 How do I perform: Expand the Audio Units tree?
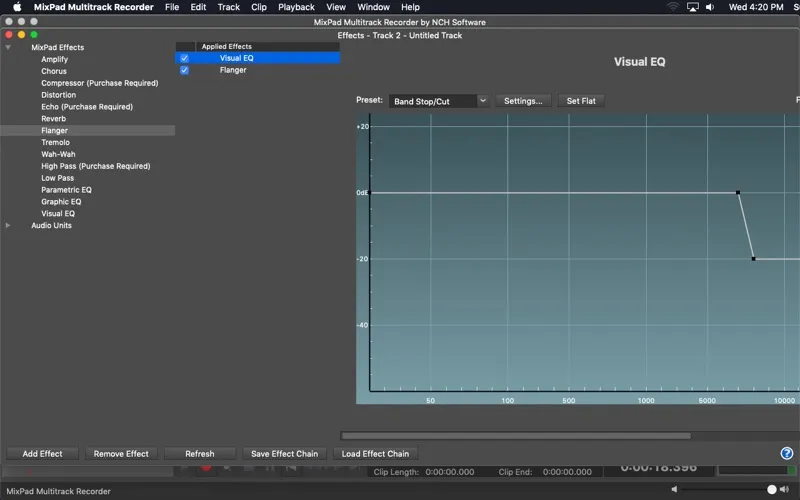(x=8, y=226)
